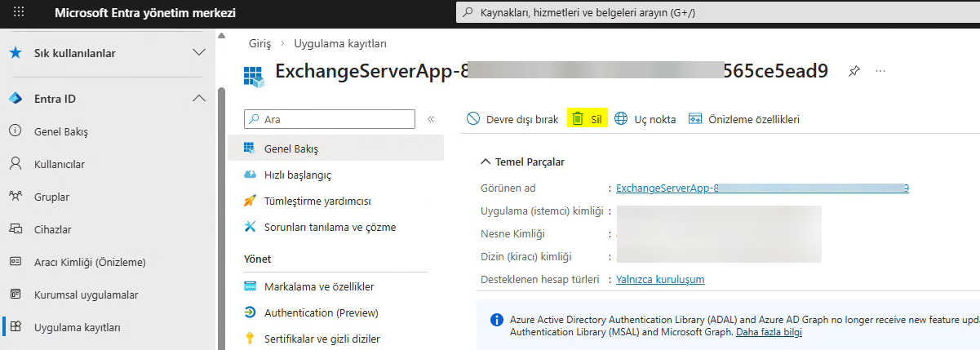Collapse the Entra ID section
Screen dimensions: 980x350
(x=198, y=99)
